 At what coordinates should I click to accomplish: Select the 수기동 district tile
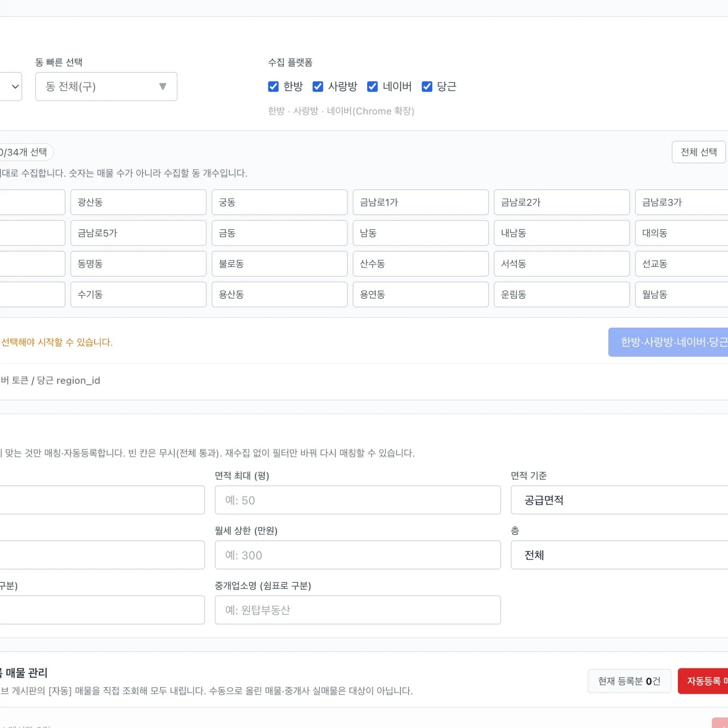(x=138, y=294)
